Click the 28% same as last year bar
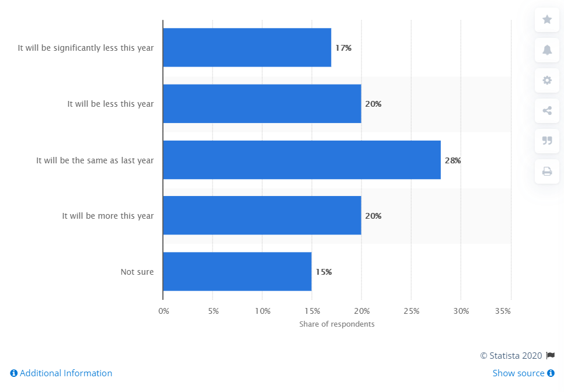The width and height of the screenshot is (564, 392). 301,160
